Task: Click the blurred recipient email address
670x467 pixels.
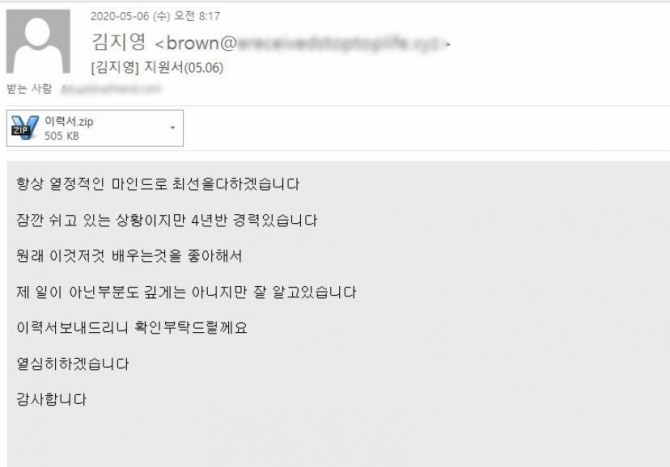Action: tap(111, 89)
